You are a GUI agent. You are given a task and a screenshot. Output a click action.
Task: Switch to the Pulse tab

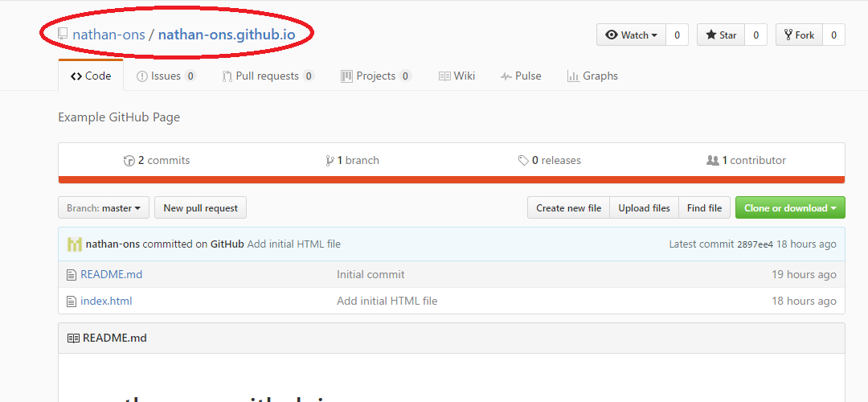click(x=521, y=76)
